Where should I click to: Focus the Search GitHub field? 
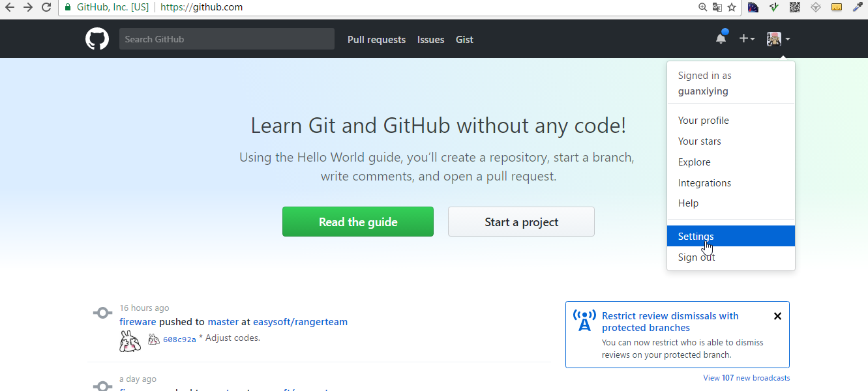pyautogui.click(x=227, y=39)
